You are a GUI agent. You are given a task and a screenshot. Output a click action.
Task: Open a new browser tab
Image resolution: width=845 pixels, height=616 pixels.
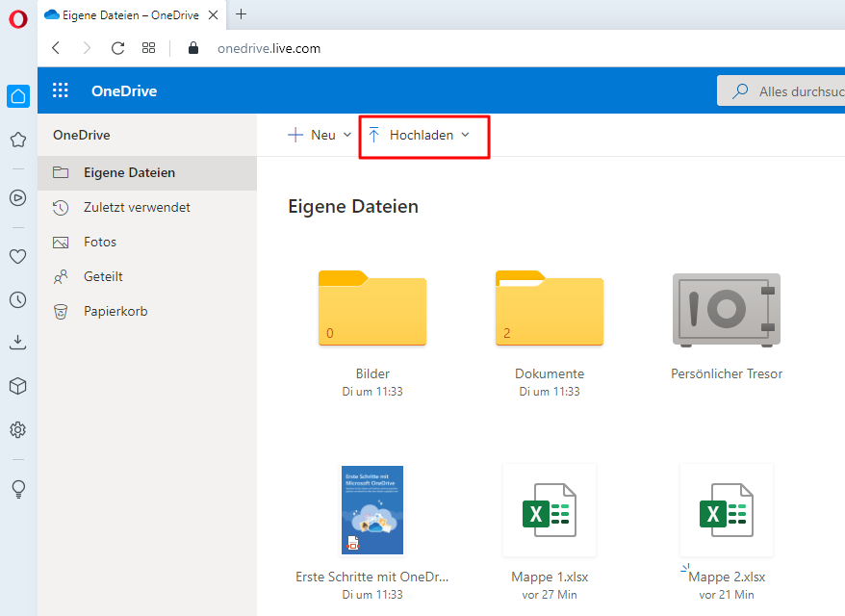point(241,14)
